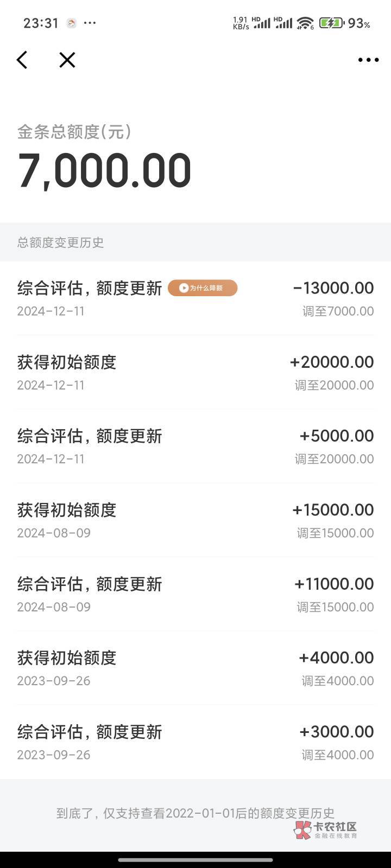
Task: Tap the '金条总额度(元)' label
Action: pos(74,131)
